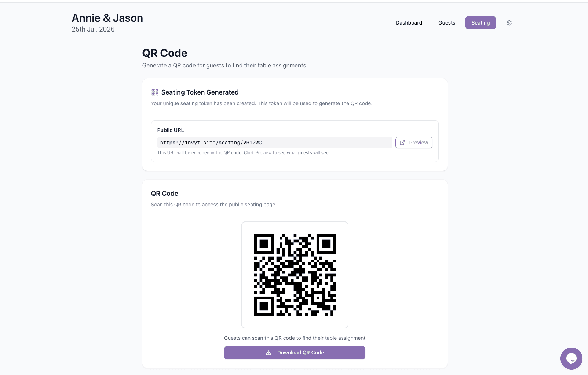Click the Seating Token Generated heading
Screen dimensions: 588x375
pos(200,92)
